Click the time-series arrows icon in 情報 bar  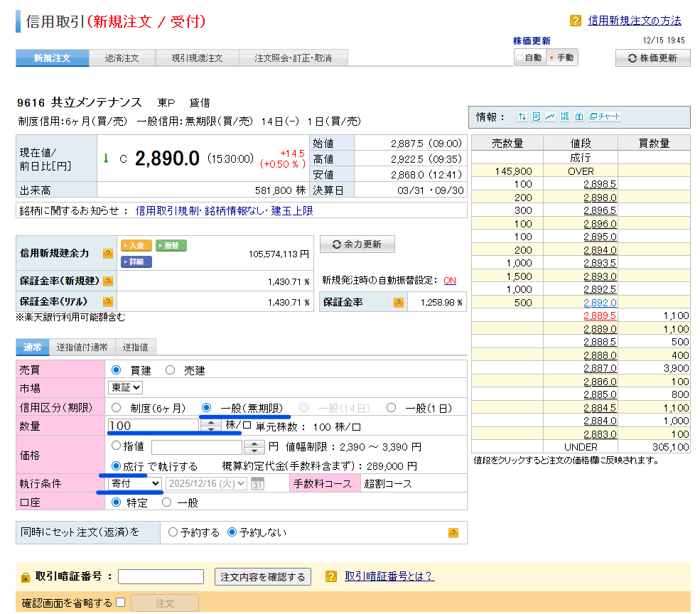pyautogui.click(x=522, y=117)
